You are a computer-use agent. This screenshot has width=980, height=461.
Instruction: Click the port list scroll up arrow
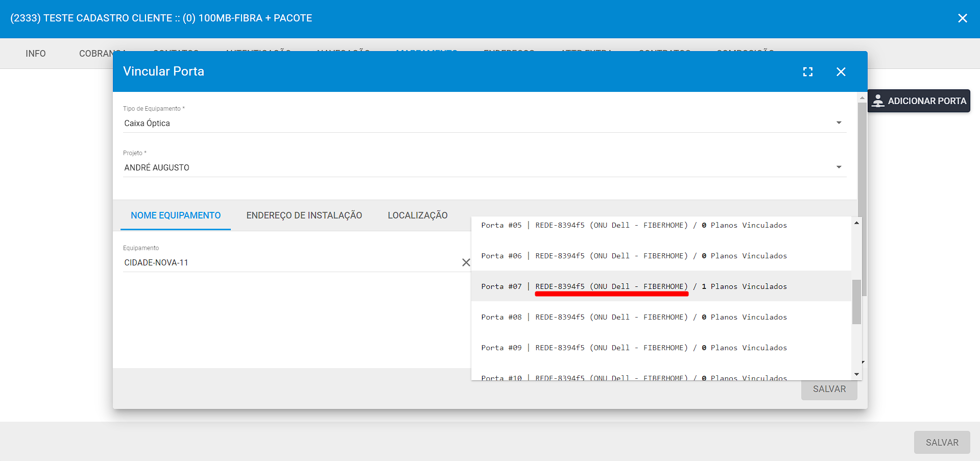[856, 223]
